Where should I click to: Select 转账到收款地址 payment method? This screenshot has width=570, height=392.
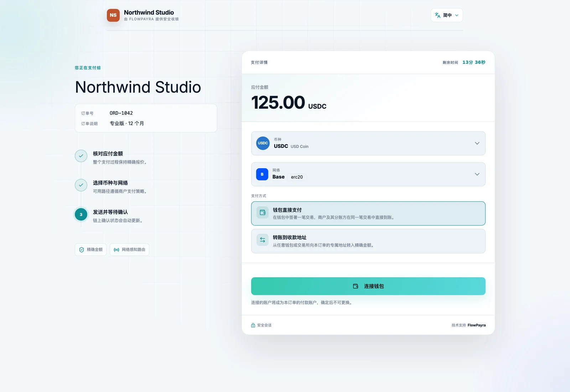pos(368,241)
